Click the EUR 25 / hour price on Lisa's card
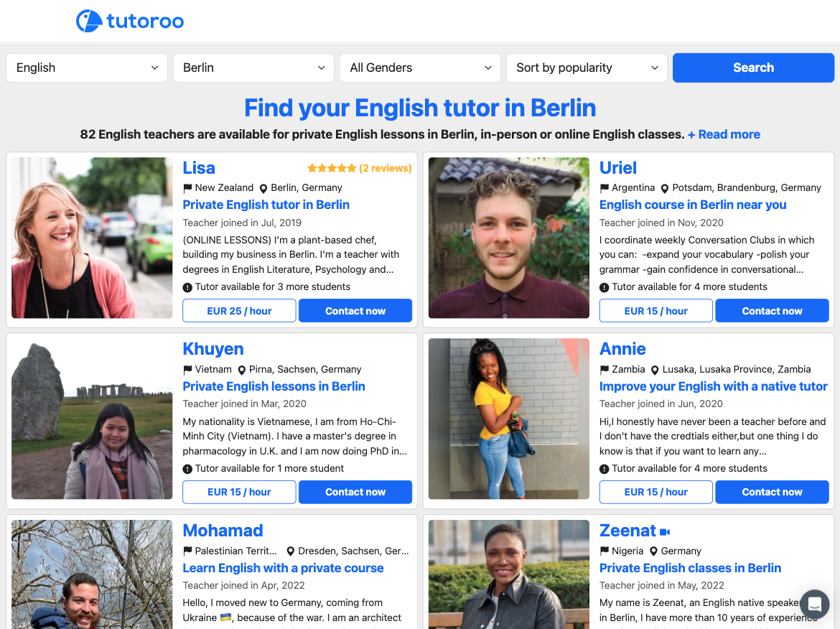840x629 pixels. [238, 310]
